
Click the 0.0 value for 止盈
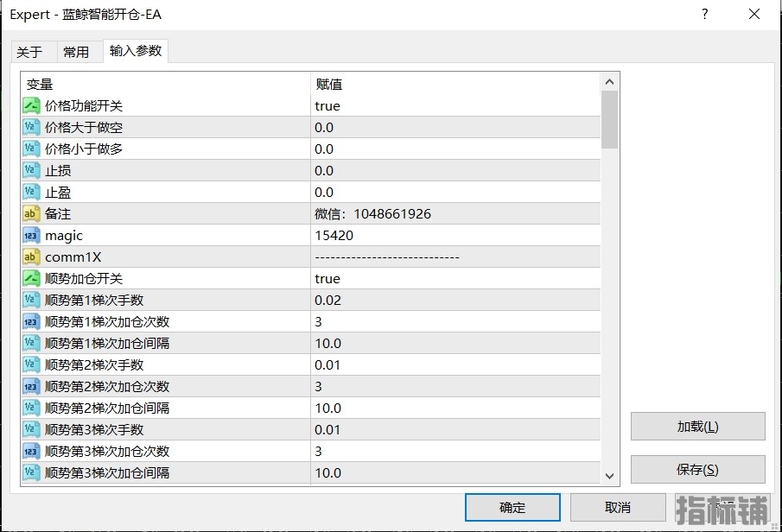(455, 192)
